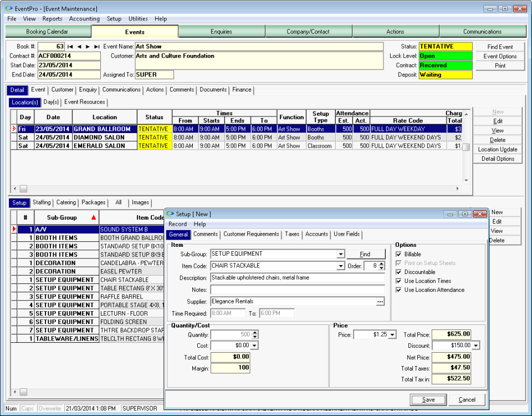
Task: Jump to last record navigation icon
Action: pos(98,47)
